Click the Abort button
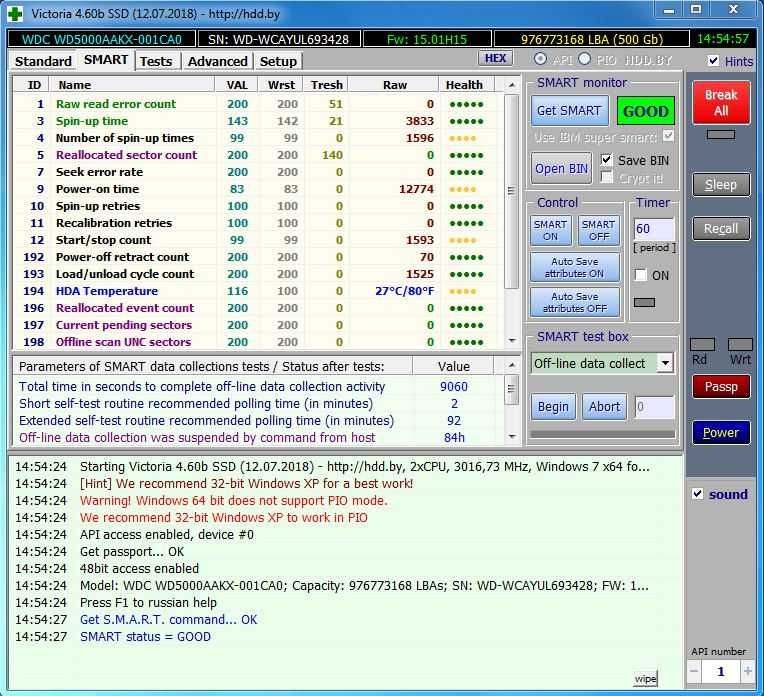 605,406
